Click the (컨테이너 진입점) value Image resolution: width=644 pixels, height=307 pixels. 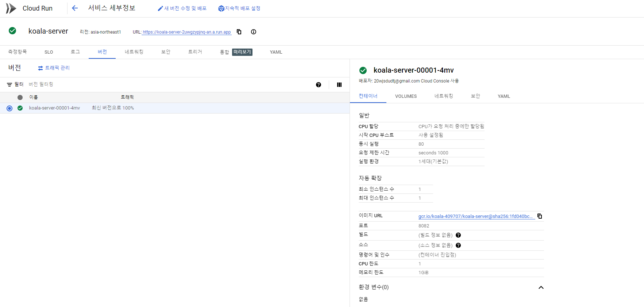[x=437, y=255]
